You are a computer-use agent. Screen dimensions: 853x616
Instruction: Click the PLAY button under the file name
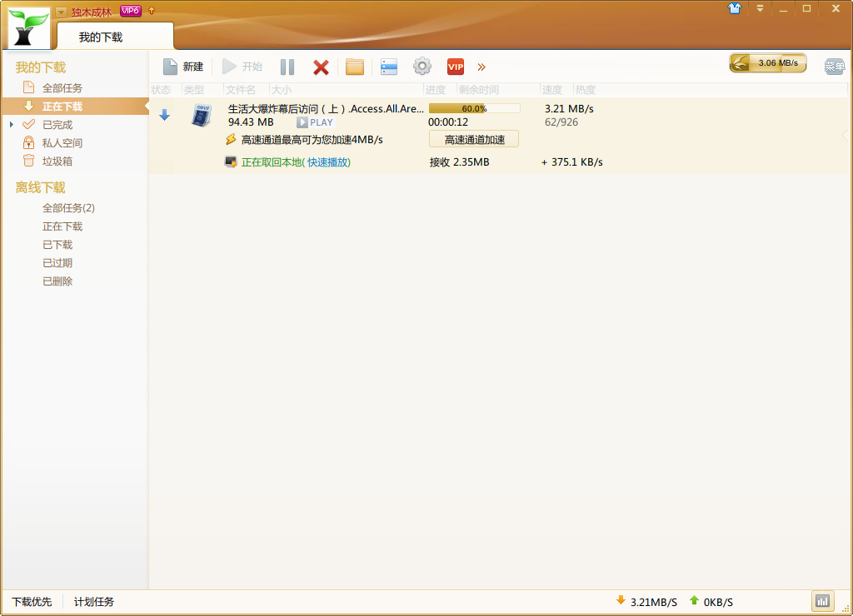tap(315, 122)
